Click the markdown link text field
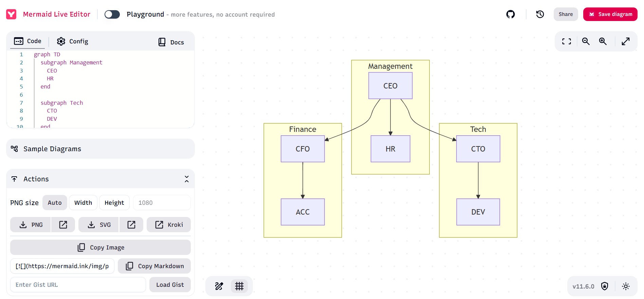The width and height of the screenshot is (644, 299). tap(62, 266)
